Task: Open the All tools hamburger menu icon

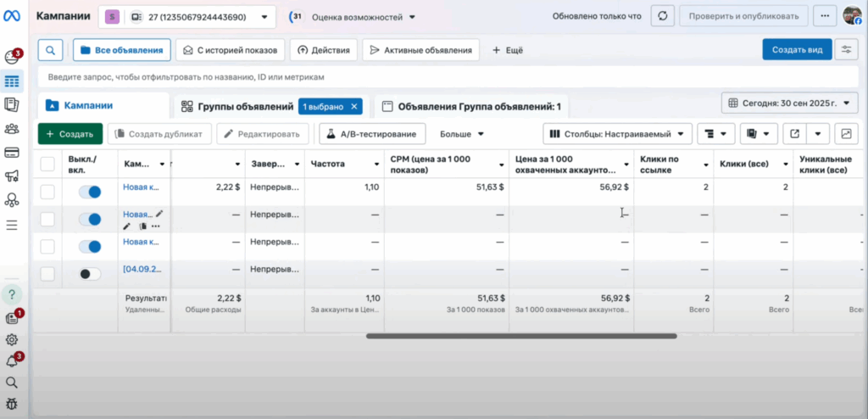Action: point(12,225)
